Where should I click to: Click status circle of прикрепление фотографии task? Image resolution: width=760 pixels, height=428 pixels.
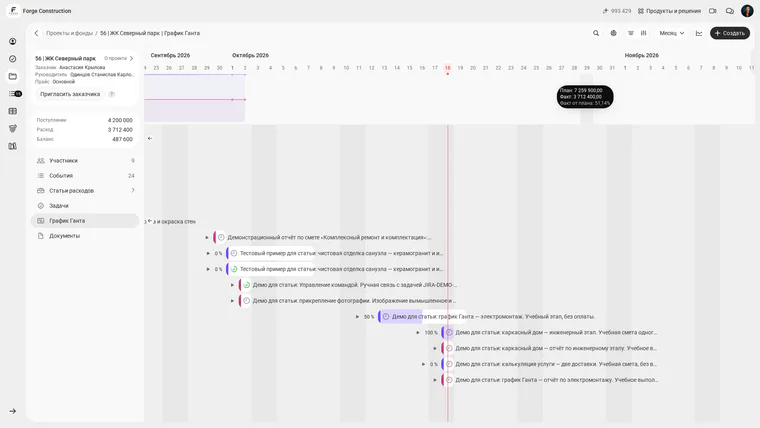point(246,301)
